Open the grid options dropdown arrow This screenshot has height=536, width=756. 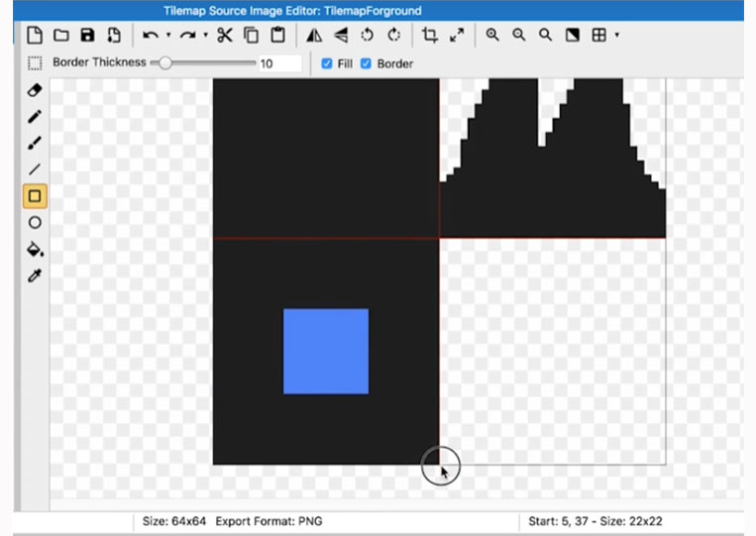[x=616, y=35]
